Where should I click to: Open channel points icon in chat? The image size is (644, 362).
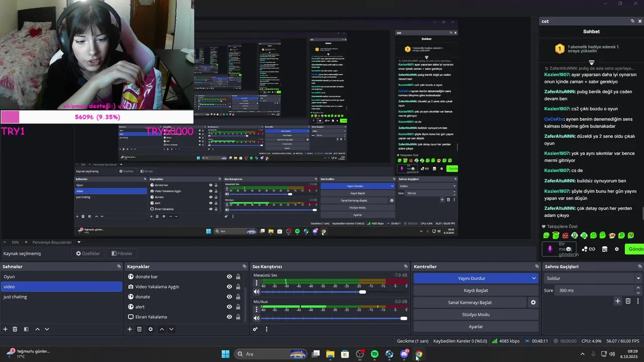click(588, 249)
